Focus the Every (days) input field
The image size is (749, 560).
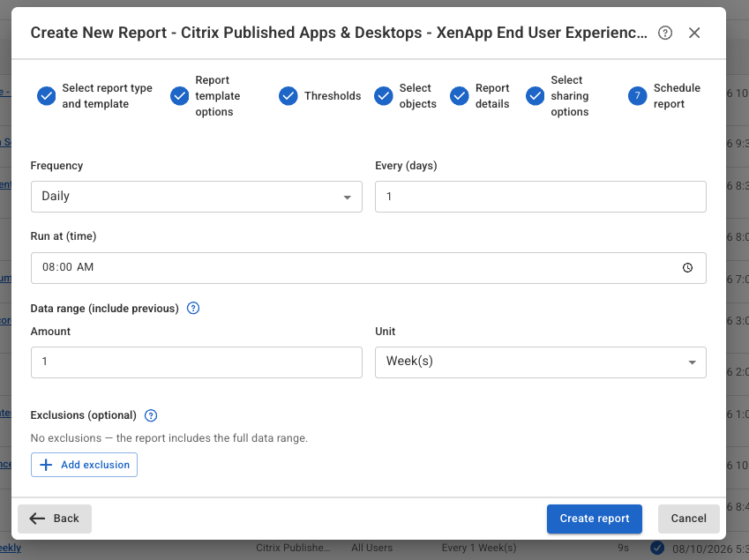[x=540, y=197]
